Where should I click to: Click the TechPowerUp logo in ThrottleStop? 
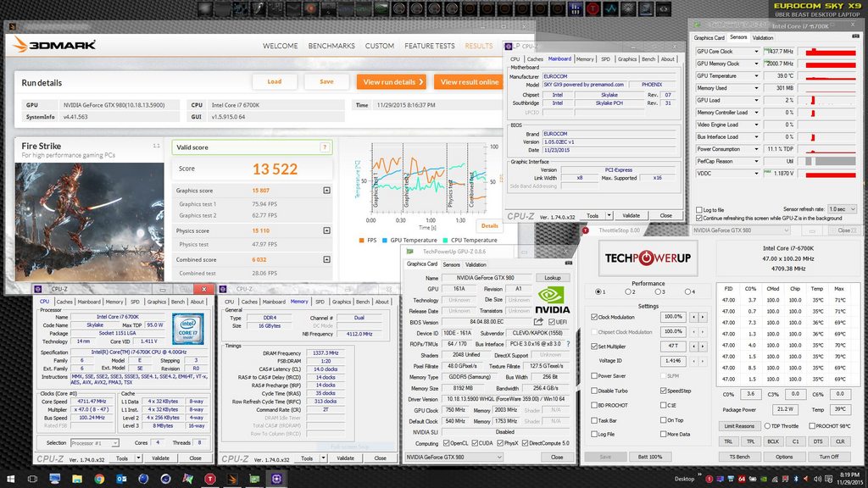point(648,258)
